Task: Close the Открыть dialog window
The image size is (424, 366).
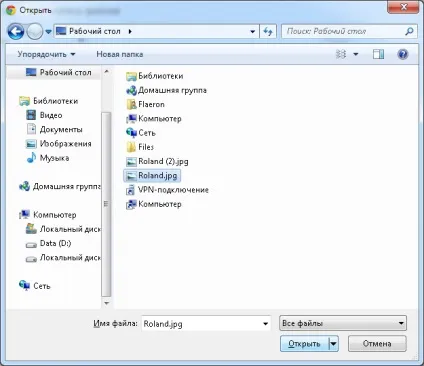Action: [403, 7]
